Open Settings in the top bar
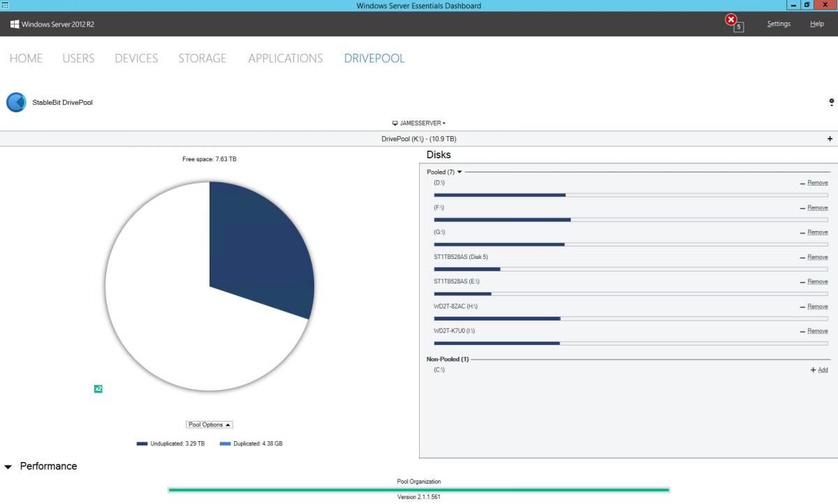This screenshot has height=504, width=838. click(x=779, y=24)
